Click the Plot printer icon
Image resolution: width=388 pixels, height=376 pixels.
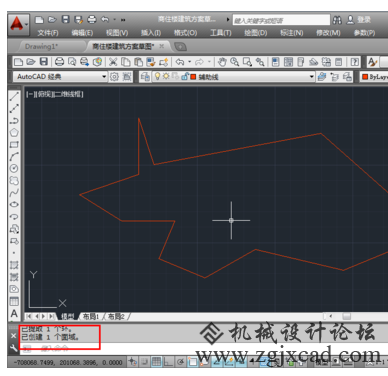point(59,62)
